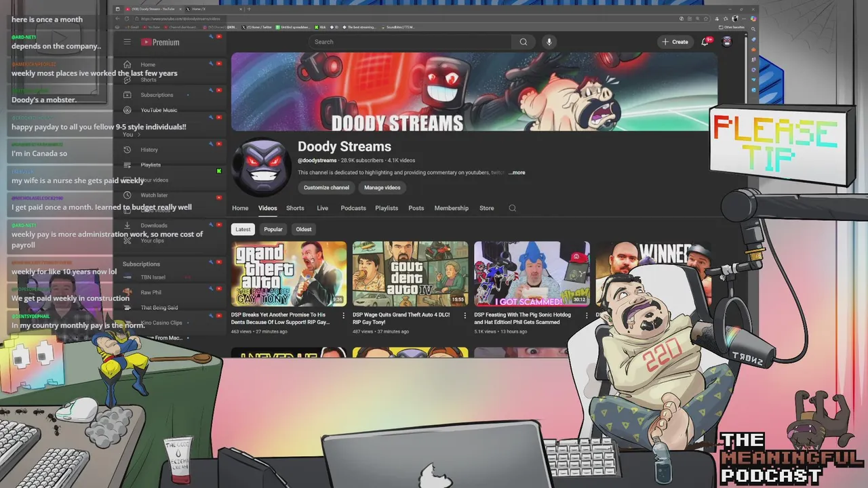
Task: Open the YouTube hamburger guide menu
Action: coord(127,42)
